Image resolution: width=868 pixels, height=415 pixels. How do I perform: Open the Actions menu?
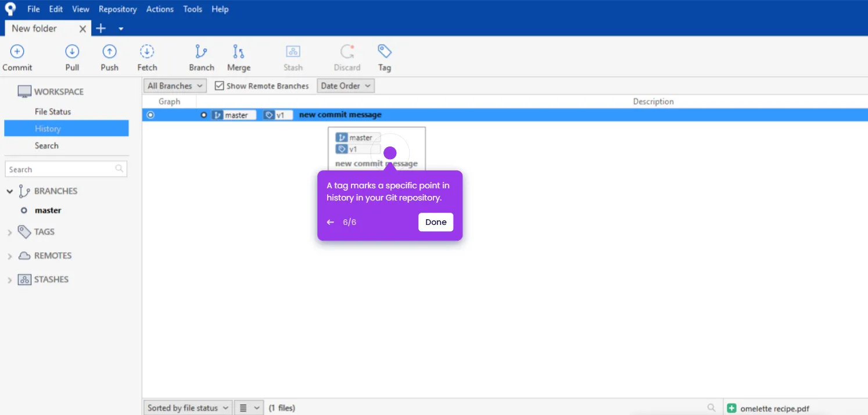(160, 9)
